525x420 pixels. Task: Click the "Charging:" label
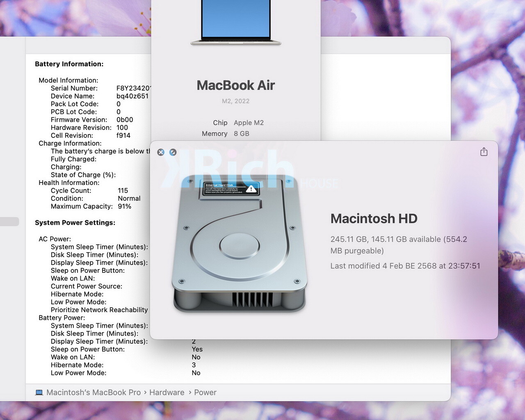66,167
